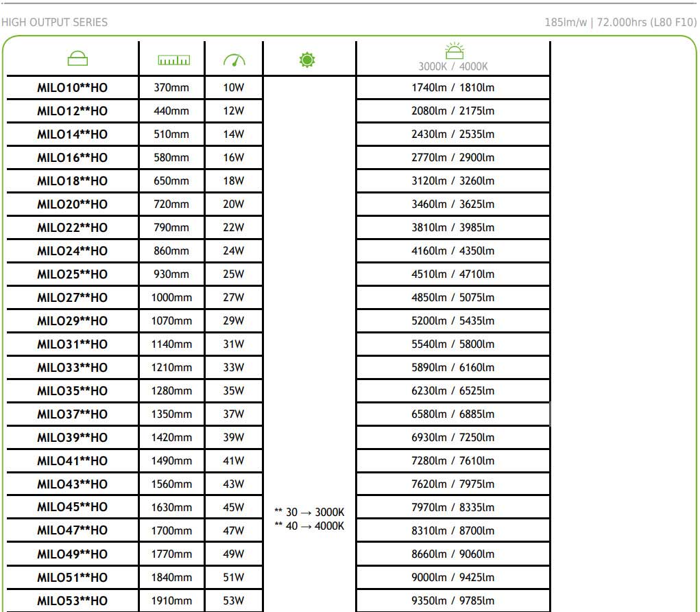
Task: Select the 9350lm / 9785lm output cell
Action: (452, 601)
